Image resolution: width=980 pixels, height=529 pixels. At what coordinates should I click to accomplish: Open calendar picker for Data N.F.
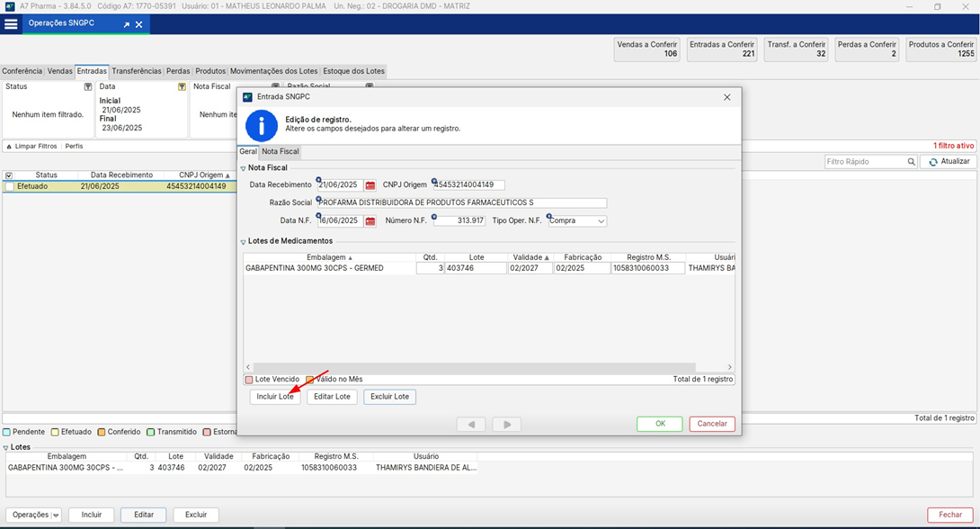pos(370,220)
